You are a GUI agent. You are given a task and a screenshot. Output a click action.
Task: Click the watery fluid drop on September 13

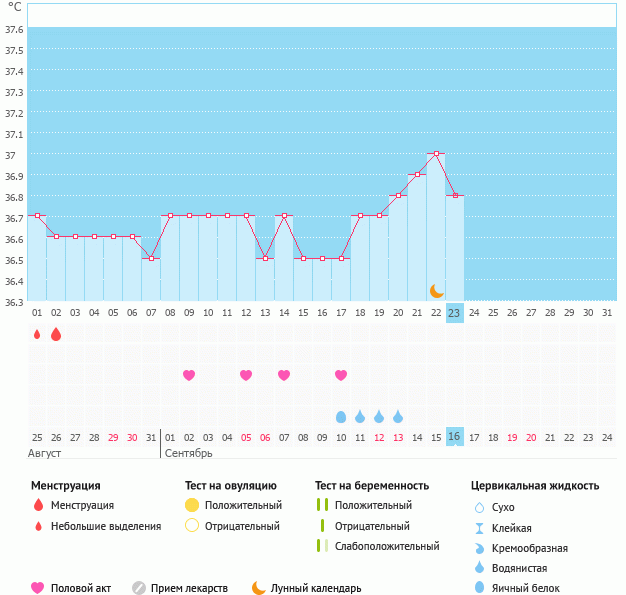coord(398,417)
